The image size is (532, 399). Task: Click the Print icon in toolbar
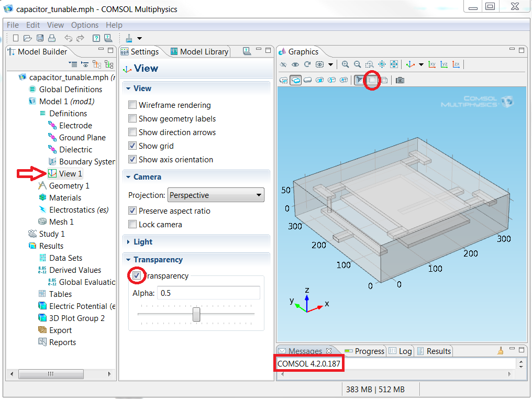tap(51, 38)
